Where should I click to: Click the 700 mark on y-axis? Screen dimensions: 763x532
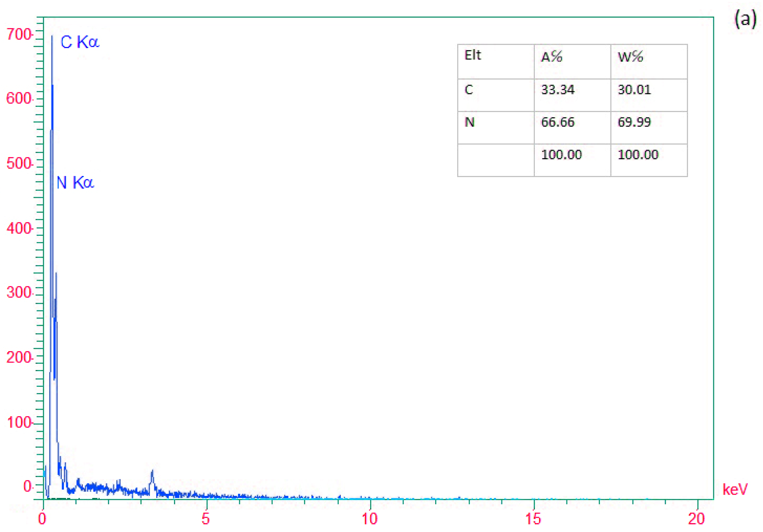coord(19,33)
